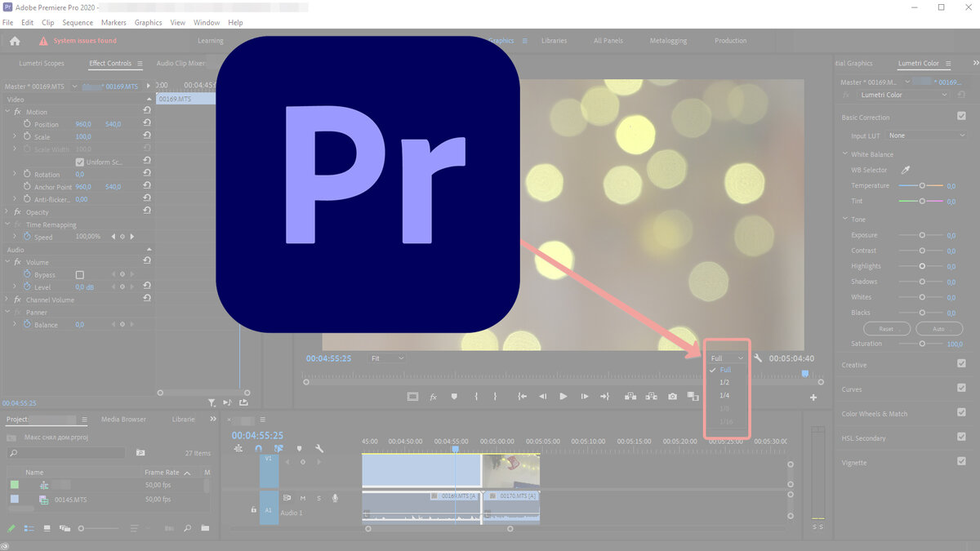Viewport: 980px width, 551px height.
Task: Click the WB Selector eyedropper in Lumetri Color
Action: 905,170
